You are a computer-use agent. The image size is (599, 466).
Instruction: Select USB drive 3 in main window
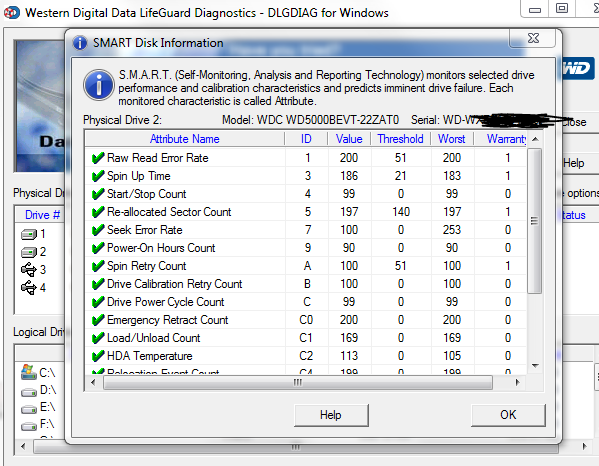[x=34, y=270]
